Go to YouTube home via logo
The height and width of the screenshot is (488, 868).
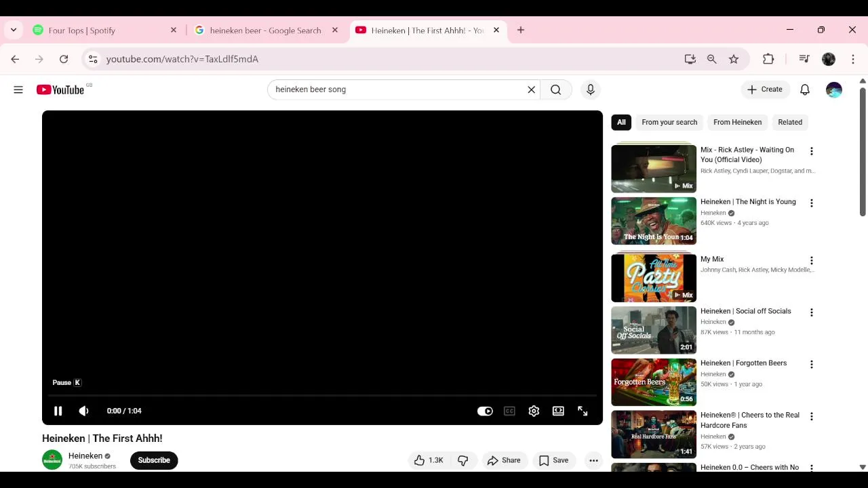(x=60, y=89)
